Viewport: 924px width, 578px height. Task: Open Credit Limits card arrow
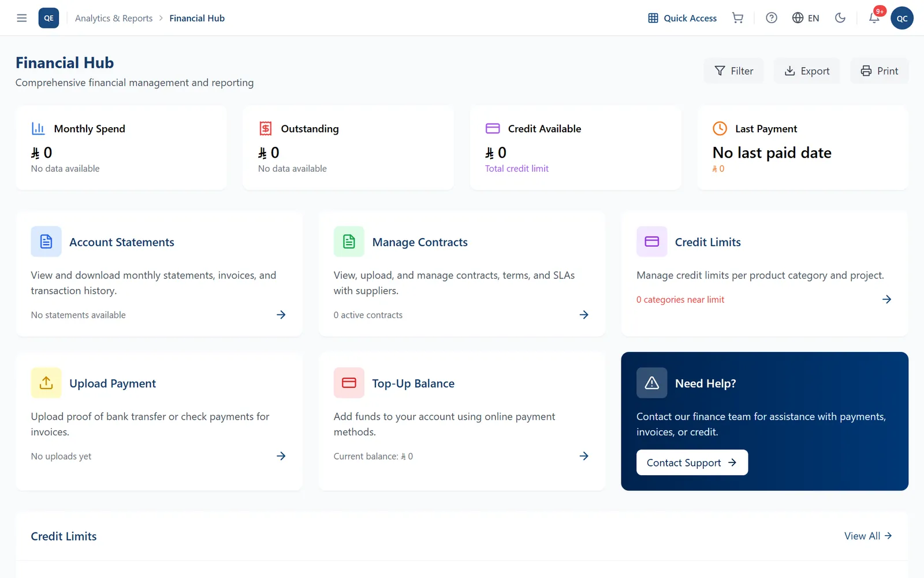click(887, 299)
